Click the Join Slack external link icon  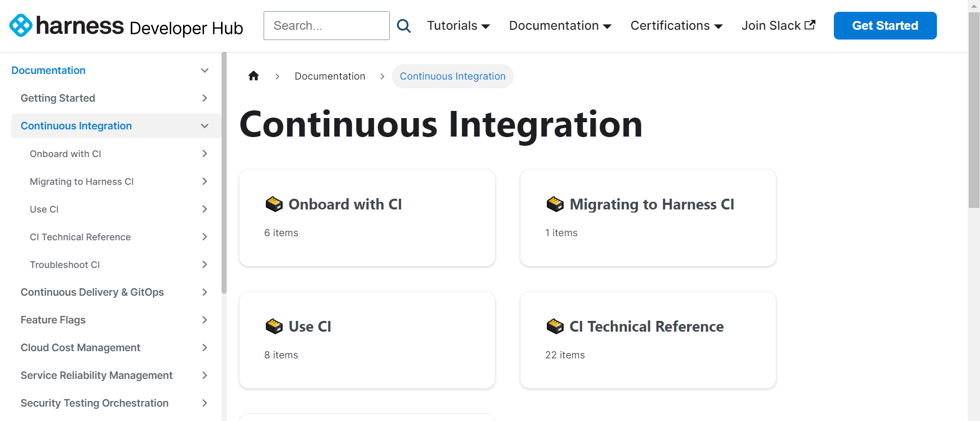pos(810,25)
